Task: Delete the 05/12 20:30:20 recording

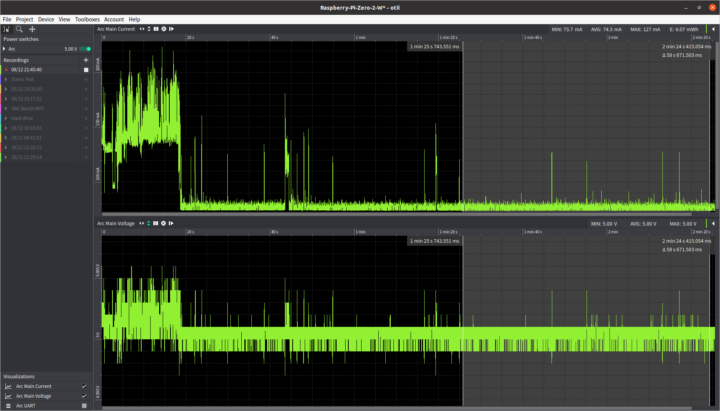Action: coord(86,89)
